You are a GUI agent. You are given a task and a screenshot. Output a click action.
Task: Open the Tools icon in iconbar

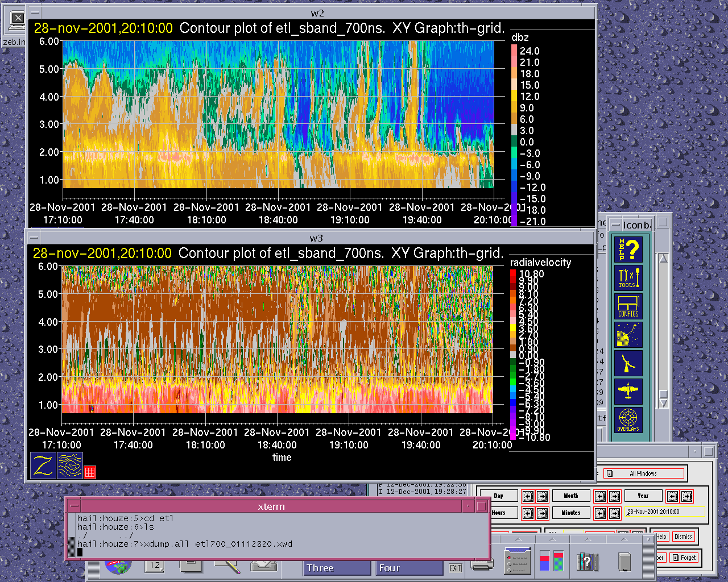[x=628, y=278]
